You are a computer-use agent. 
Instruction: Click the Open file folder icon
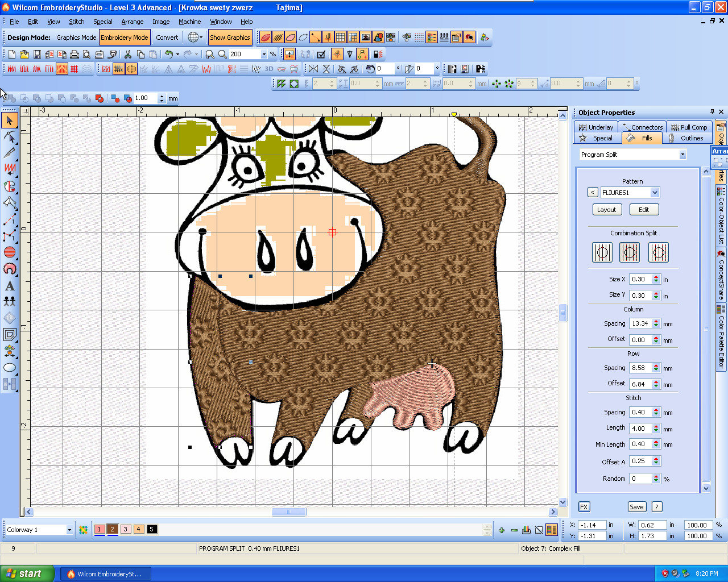pos(24,54)
